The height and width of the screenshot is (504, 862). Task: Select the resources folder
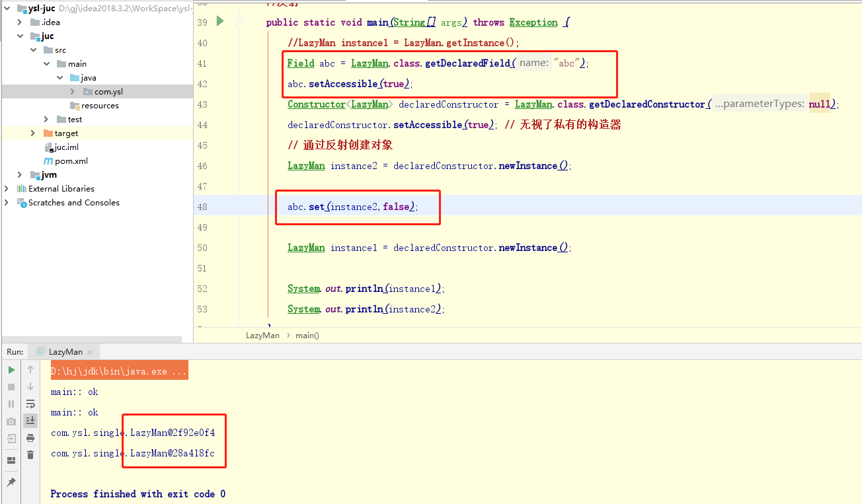pos(100,106)
